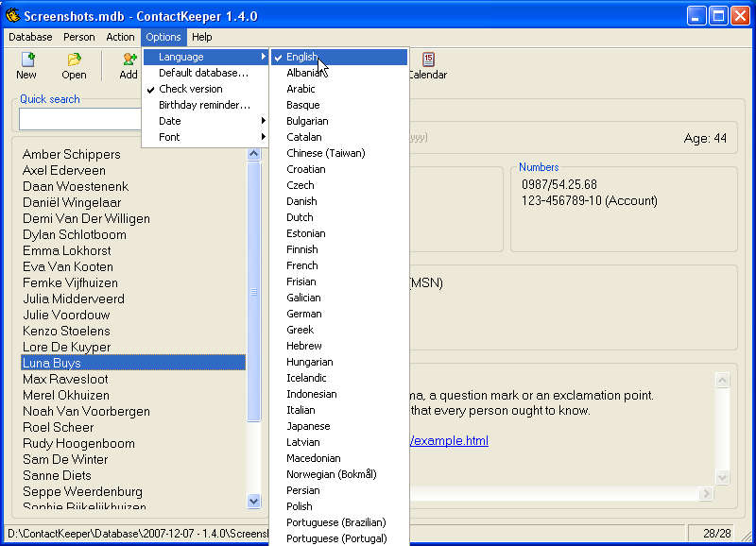Switch language to Japanese
The image size is (756, 546).
click(339, 426)
